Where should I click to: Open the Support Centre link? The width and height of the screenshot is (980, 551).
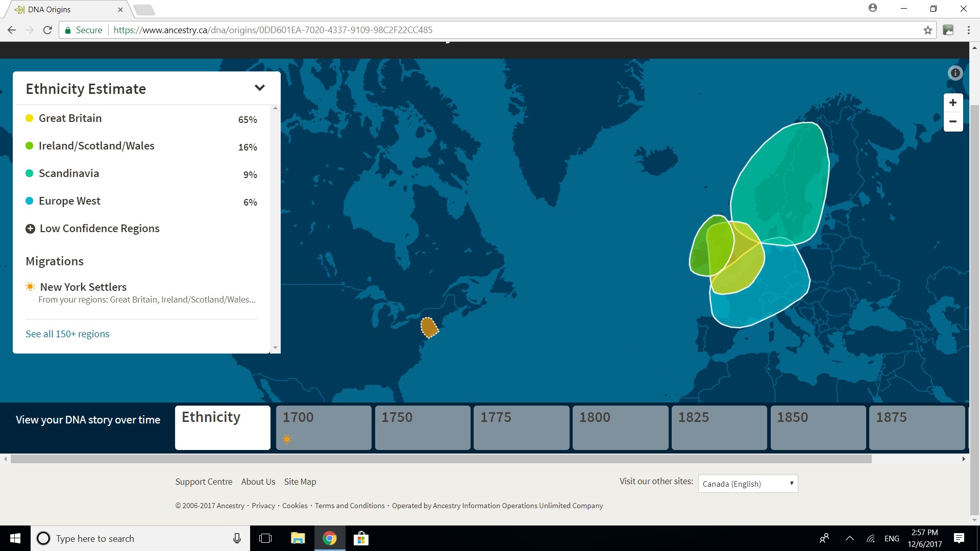204,482
